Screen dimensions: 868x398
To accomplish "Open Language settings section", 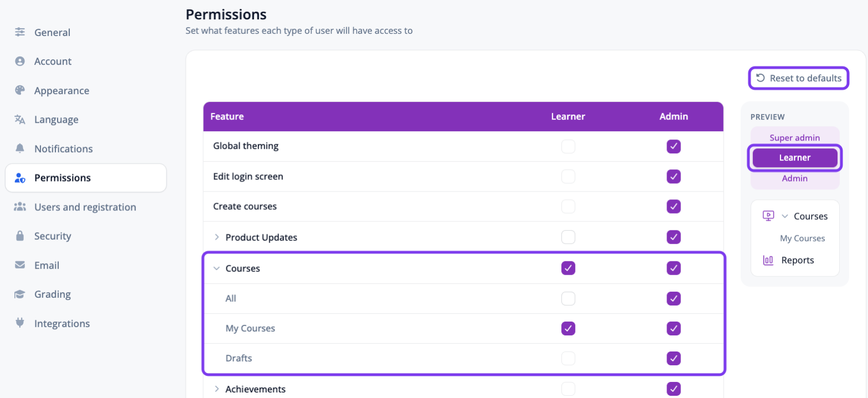I will click(86, 120).
